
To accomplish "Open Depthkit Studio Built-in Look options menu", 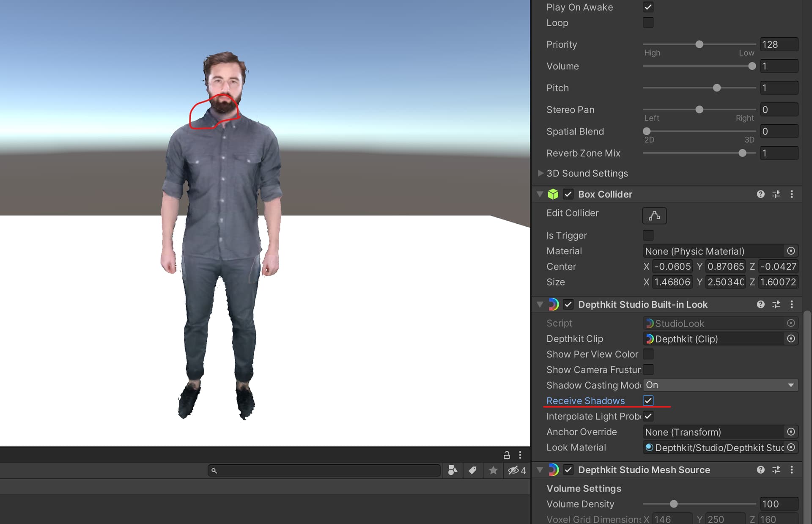I will [x=792, y=305].
